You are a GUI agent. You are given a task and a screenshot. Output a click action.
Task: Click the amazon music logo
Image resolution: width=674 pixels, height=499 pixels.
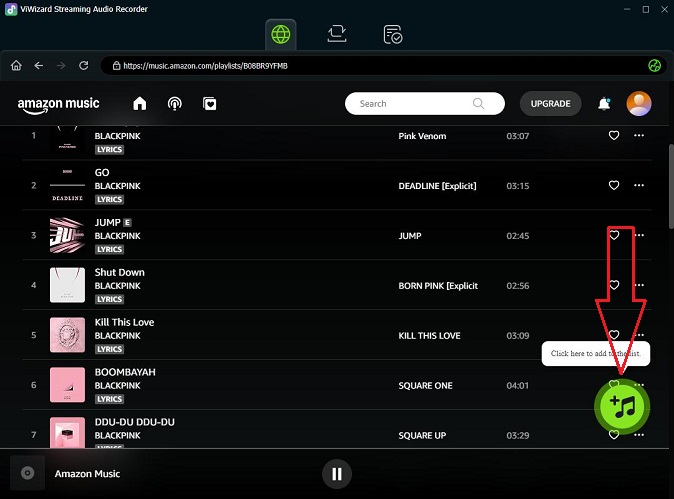point(58,104)
